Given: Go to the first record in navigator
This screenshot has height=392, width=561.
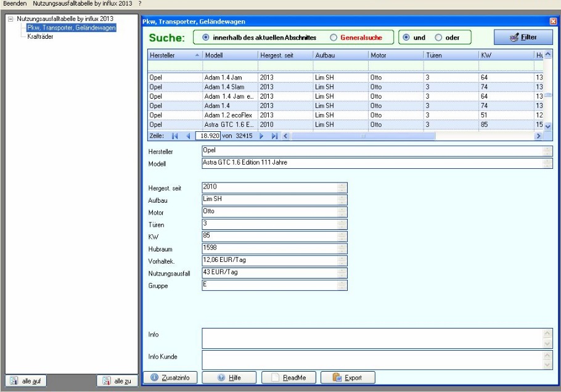Looking at the screenshot, I should [174, 136].
